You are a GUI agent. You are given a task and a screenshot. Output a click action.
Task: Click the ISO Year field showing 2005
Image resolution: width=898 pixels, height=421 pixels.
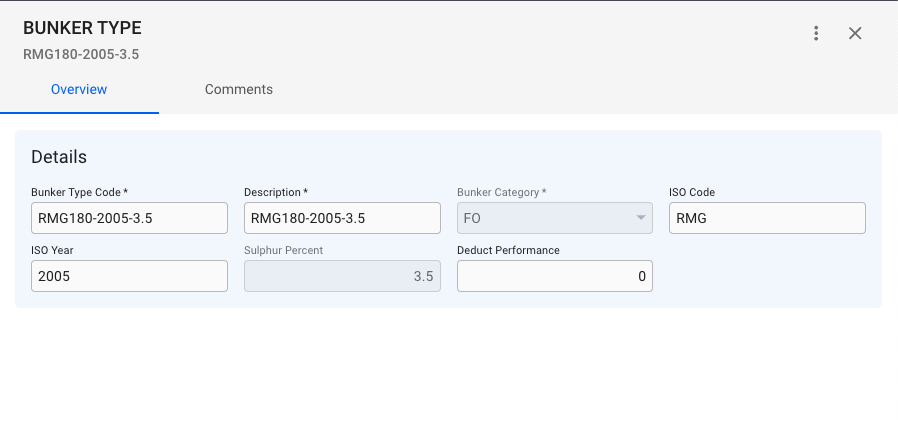129,276
